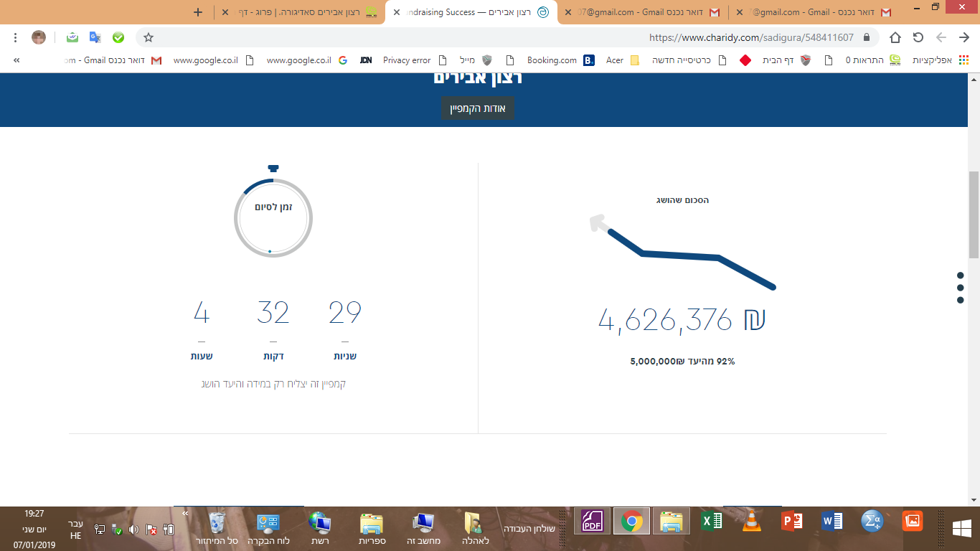Open the browser home page via the house icon
Screen dimensions: 980x551
[895, 37]
